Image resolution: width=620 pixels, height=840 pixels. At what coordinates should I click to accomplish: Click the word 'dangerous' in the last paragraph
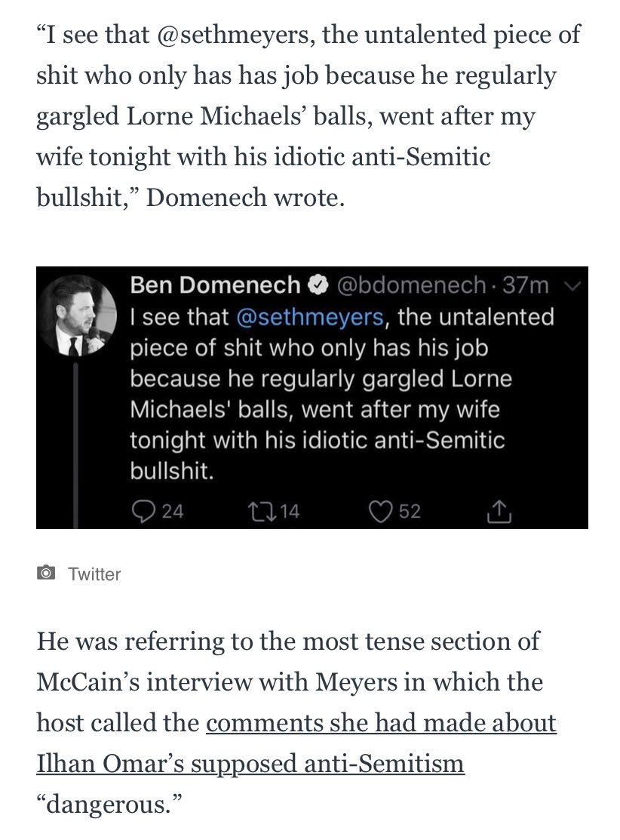pos(109,805)
